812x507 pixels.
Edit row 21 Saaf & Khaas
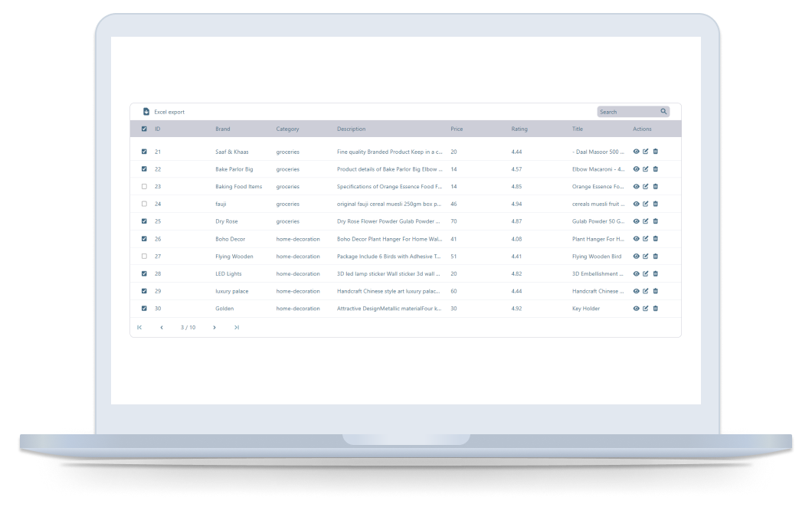click(646, 152)
